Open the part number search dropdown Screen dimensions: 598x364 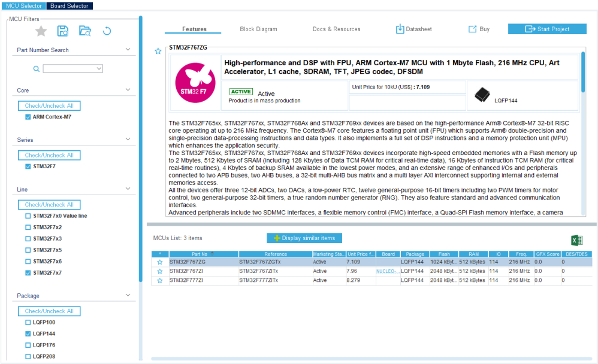point(99,69)
